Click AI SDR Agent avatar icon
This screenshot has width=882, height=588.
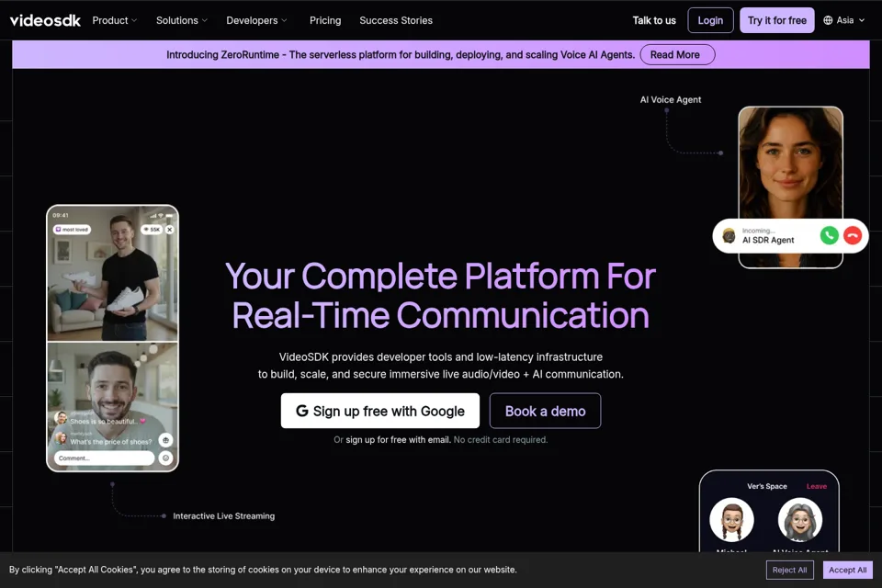coord(729,235)
